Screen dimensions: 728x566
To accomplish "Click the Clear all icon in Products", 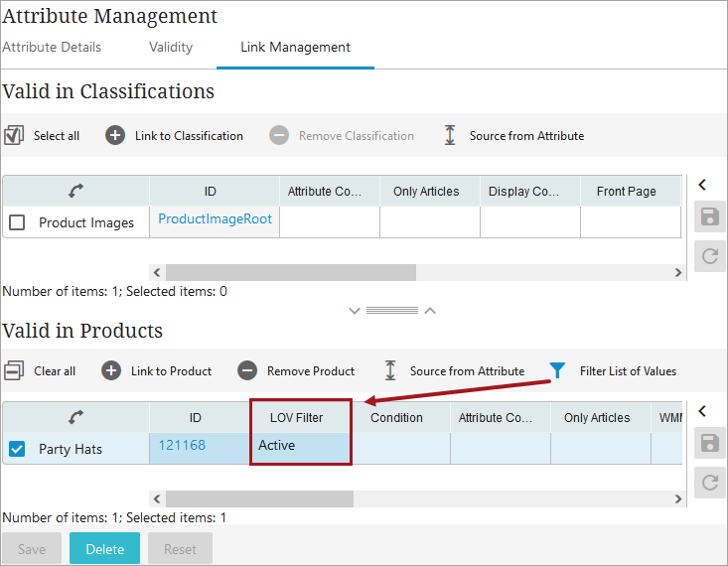I will (x=14, y=371).
